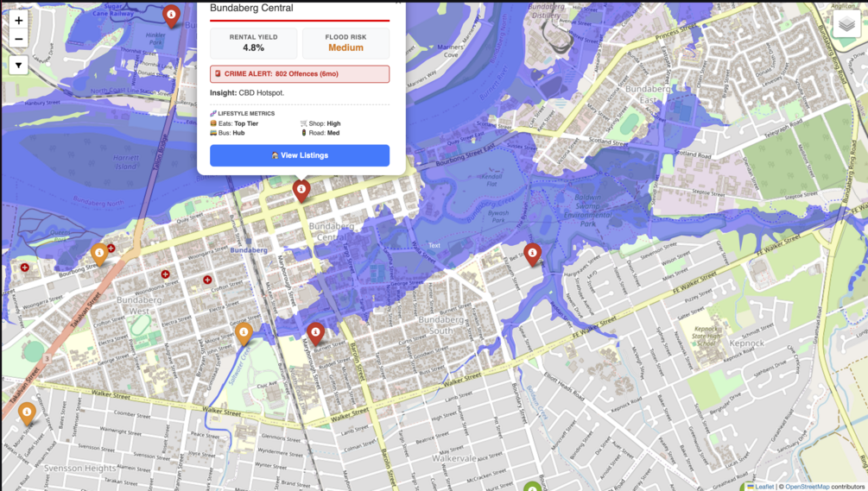This screenshot has height=491, width=868.
Task: Select the orange marker on Bourbong Street
Action: [x=98, y=255]
